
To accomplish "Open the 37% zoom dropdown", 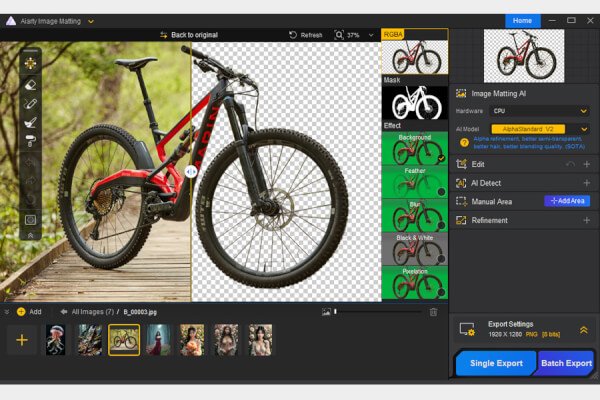I will 371,35.
